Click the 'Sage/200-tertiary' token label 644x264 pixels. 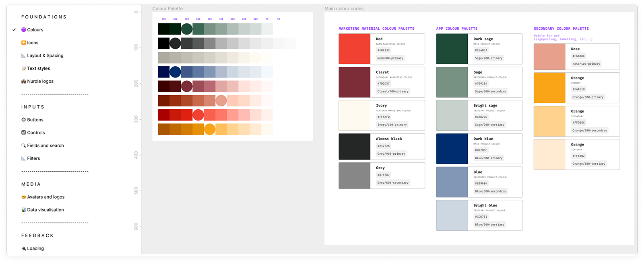(x=489, y=125)
